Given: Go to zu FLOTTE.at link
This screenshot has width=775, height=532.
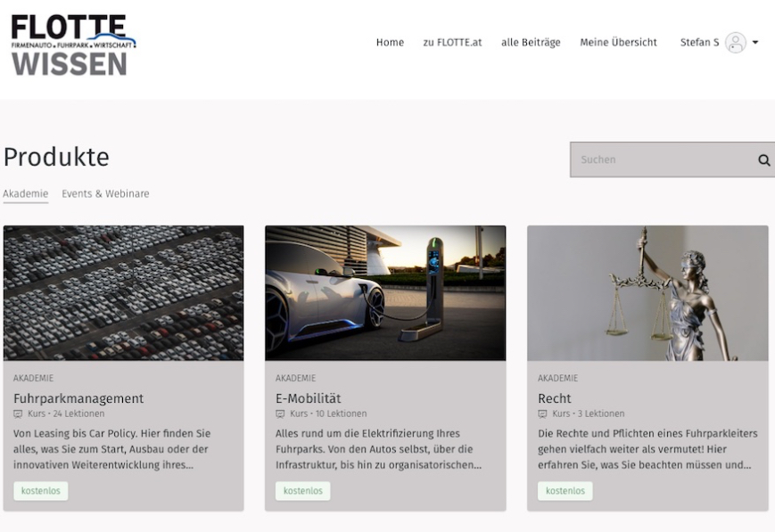Looking at the screenshot, I should (452, 43).
